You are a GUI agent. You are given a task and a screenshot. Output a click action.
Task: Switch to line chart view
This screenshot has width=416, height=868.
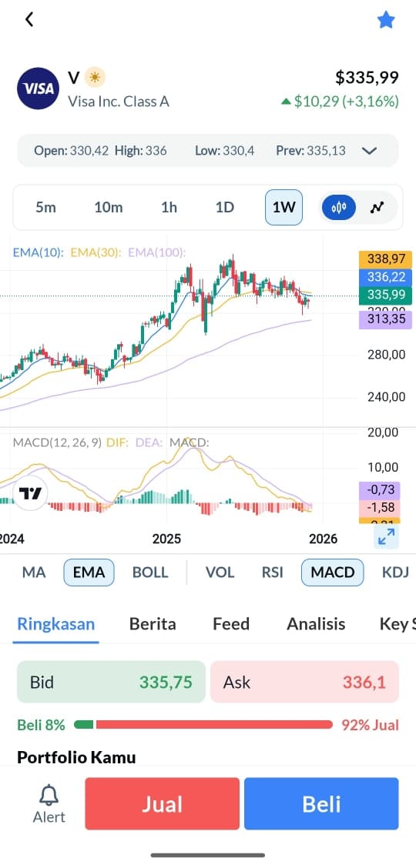tap(377, 208)
